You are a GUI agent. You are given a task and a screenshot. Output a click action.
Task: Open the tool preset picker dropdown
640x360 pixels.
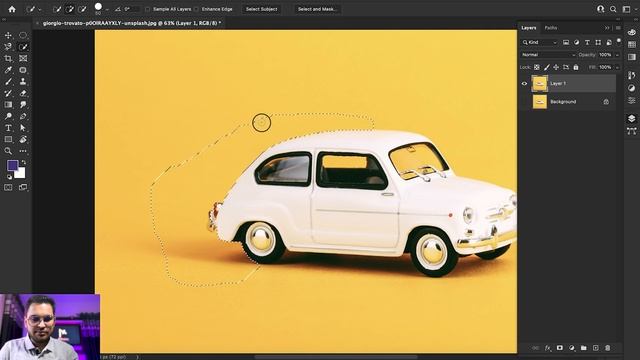(40, 9)
